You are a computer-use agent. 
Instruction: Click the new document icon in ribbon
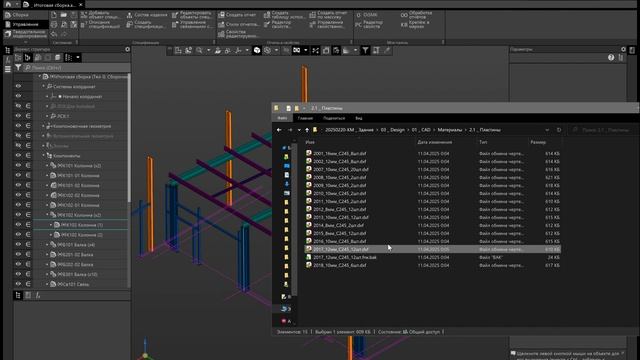coord(54,15)
